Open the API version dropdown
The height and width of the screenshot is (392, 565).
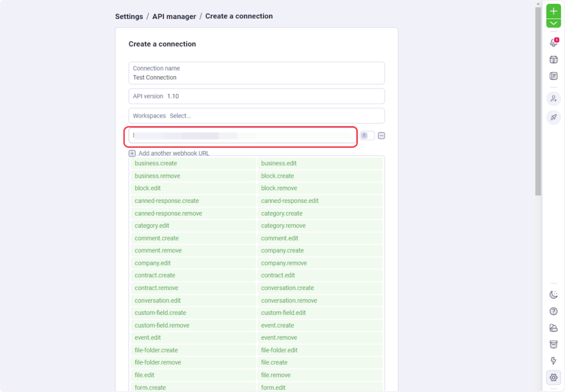coord(257,96)
